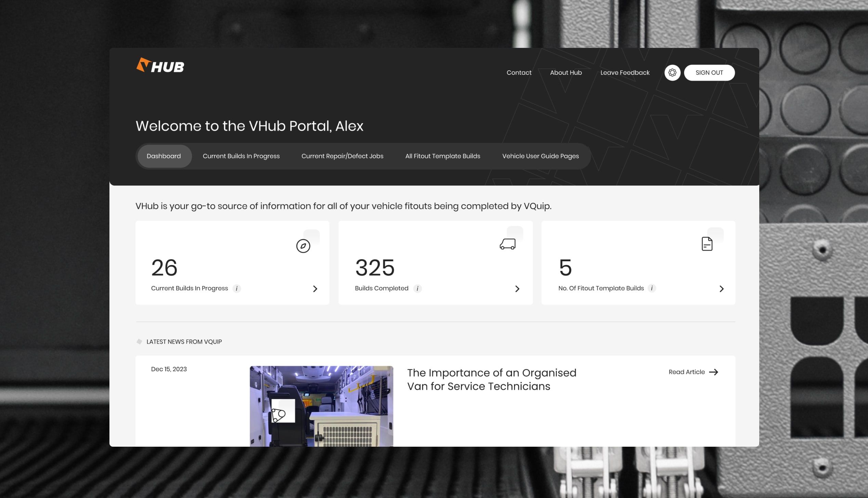
Task: Open the van interior article thumbnail
Action: tap(321, 406)
